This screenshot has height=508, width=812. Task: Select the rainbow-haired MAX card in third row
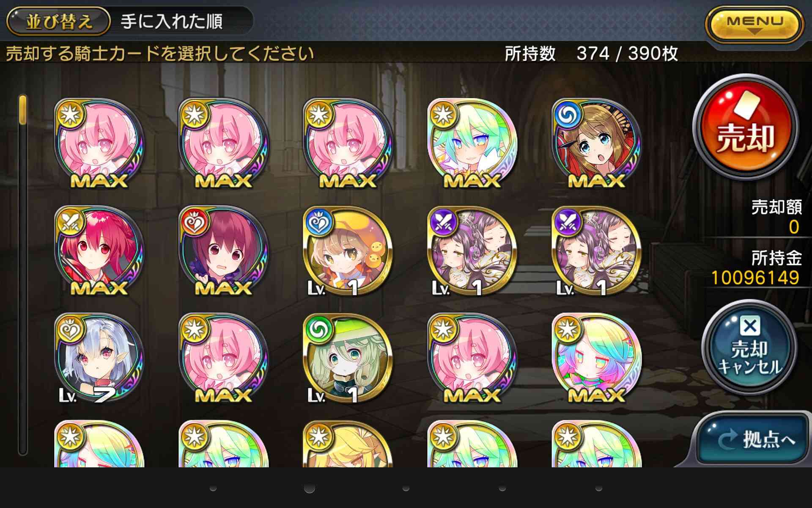(596, 358)
